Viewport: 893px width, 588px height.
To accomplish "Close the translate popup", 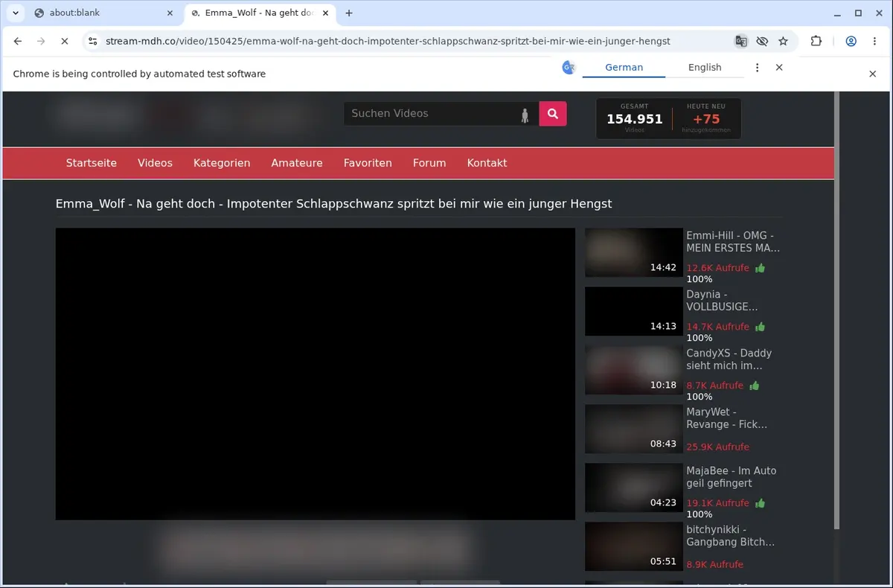I will point(779,67).
